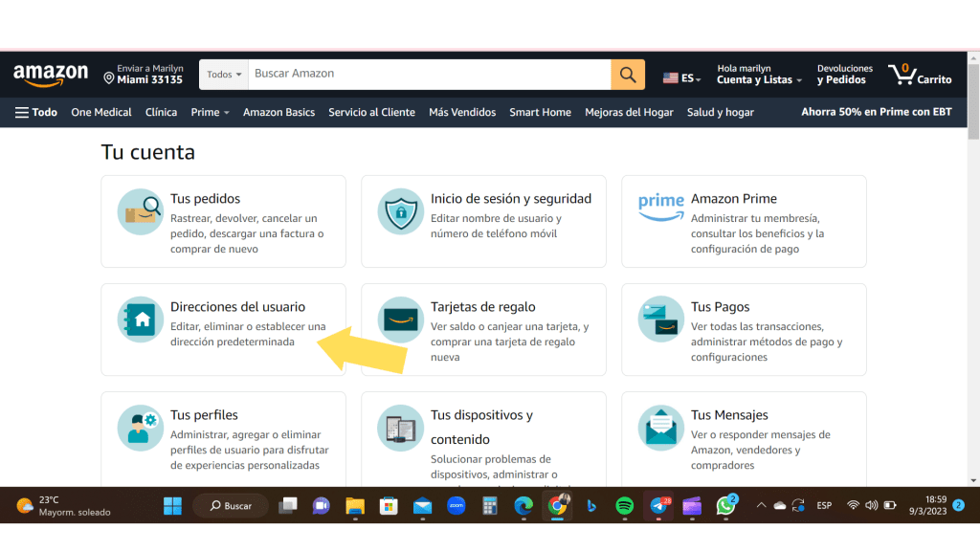Open the Windows Start menu

172,505
